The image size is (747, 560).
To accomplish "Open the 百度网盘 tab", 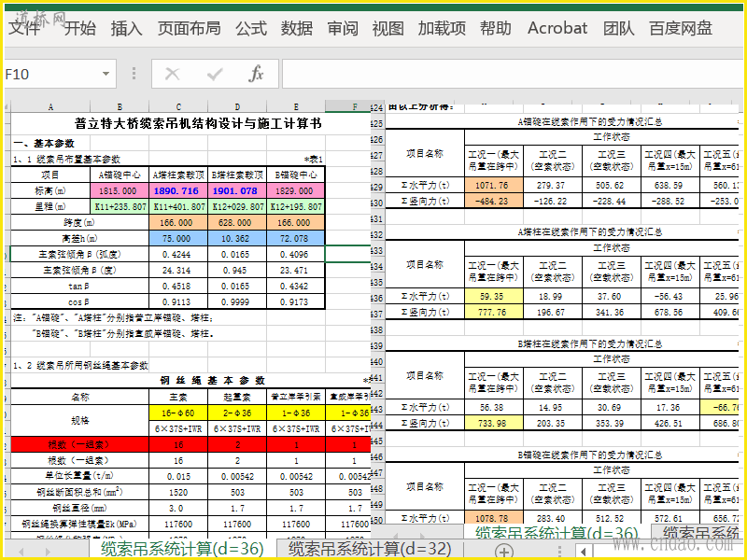I will (x=681, y=28).
